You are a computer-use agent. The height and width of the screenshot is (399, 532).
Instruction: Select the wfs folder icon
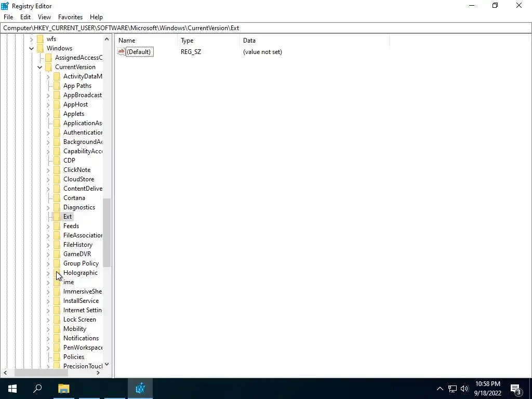(x=40, y=39)
